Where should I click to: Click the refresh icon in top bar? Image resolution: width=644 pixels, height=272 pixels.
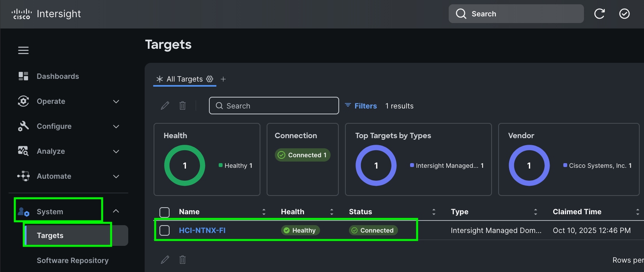pos(599,14)
